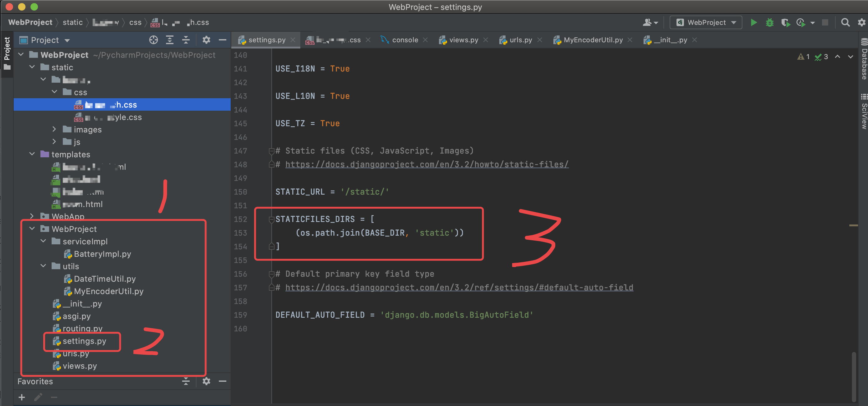Open the default-auto-field docs link
Viewport: 868px width, 406px height.
click(x=459, y=287)
